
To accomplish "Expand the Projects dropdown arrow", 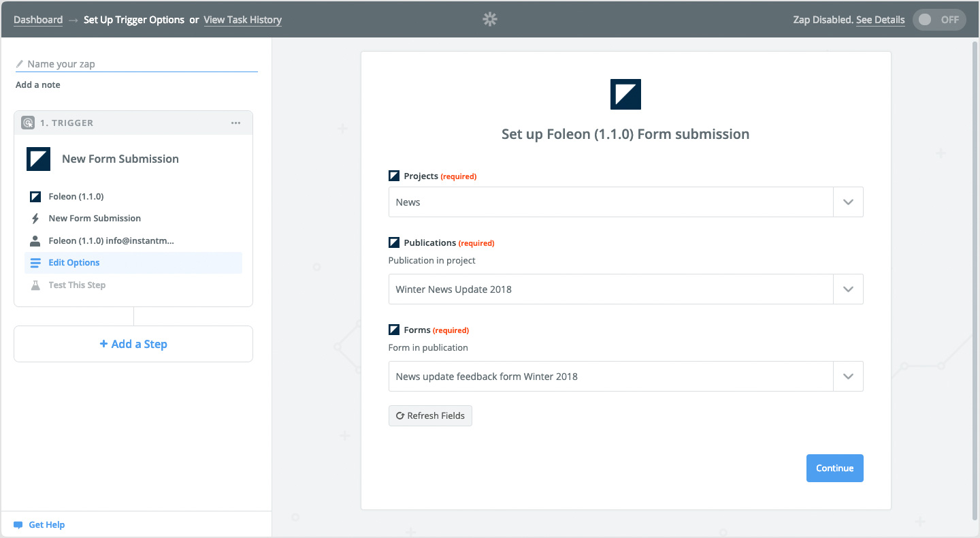I will point(848,202).
